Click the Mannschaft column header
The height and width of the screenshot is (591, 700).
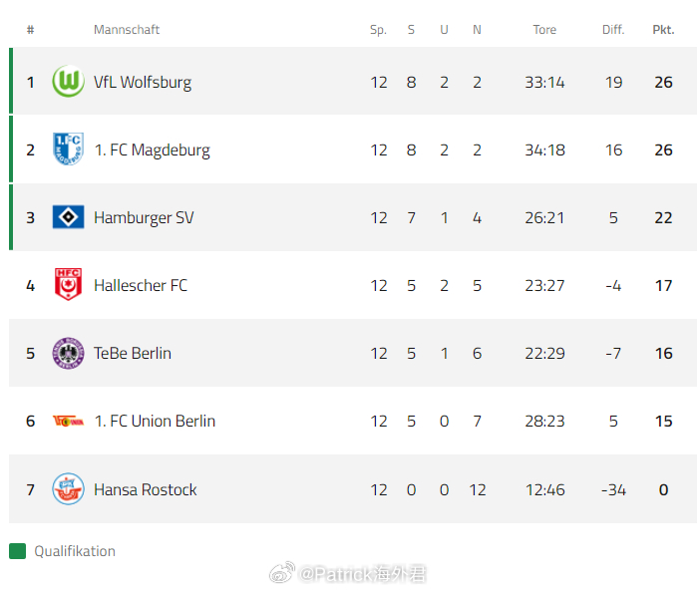[127, 30]
